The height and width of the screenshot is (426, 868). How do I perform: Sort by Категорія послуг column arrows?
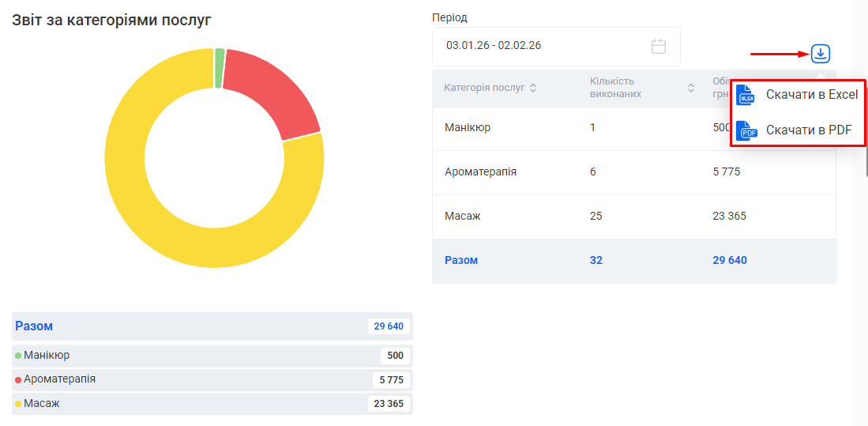tap(533, 88)
